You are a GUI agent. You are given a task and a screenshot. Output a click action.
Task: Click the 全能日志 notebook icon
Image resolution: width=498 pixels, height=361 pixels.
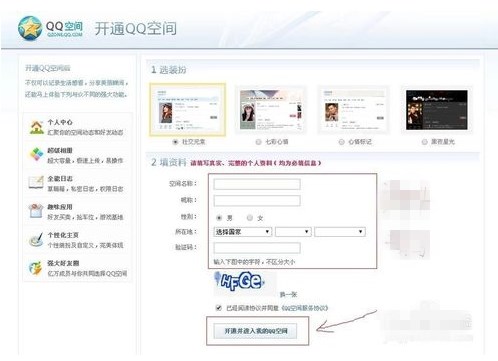tap(36, 182)
